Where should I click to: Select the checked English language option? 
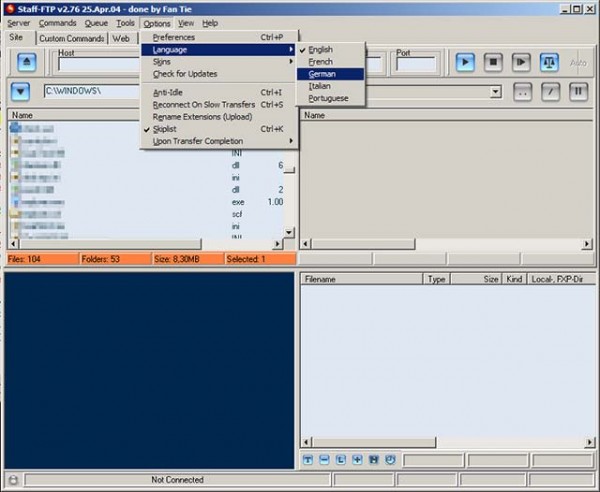[x=321, y=49]
